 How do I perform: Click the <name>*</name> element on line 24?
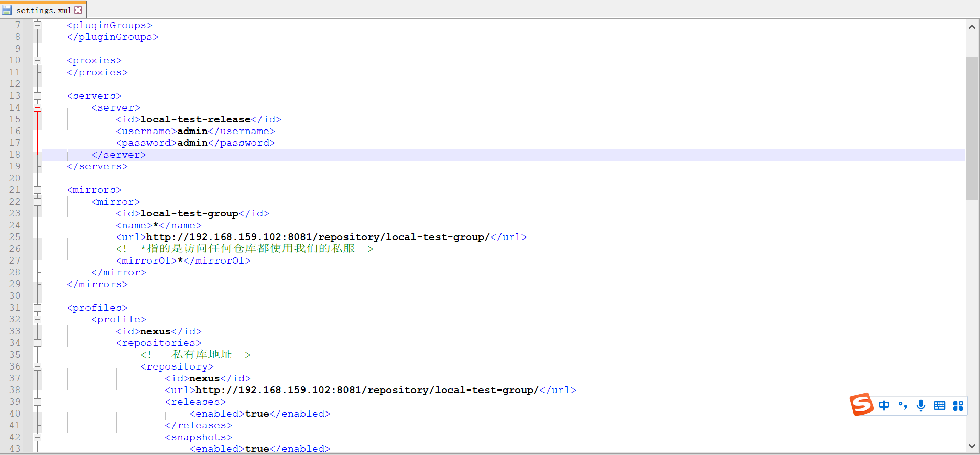click(x=159, y=225)
